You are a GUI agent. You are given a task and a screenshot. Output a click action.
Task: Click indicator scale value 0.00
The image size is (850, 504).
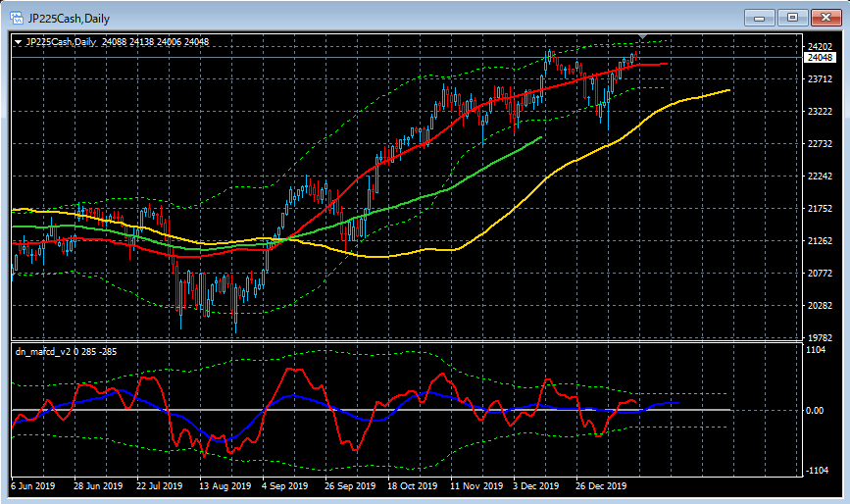(x=815, y=410)
